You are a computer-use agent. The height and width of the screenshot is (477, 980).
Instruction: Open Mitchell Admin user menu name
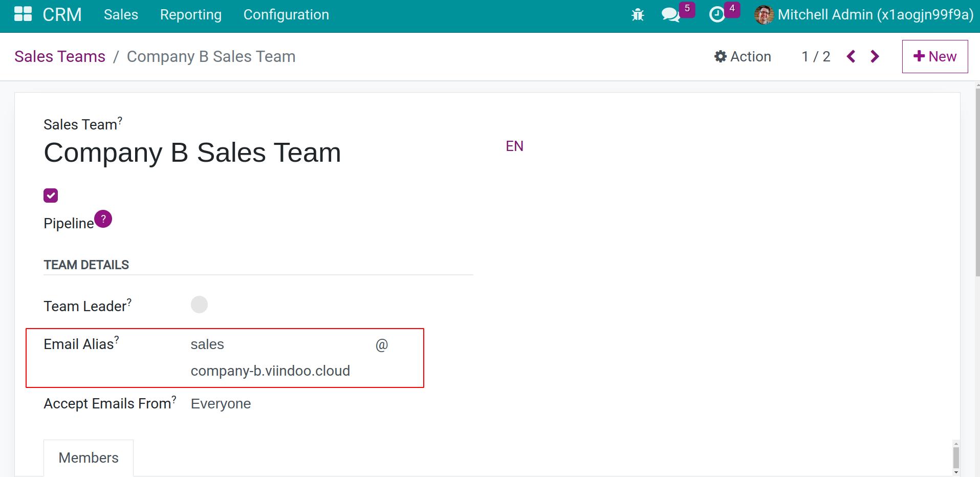tap(876, 15)
